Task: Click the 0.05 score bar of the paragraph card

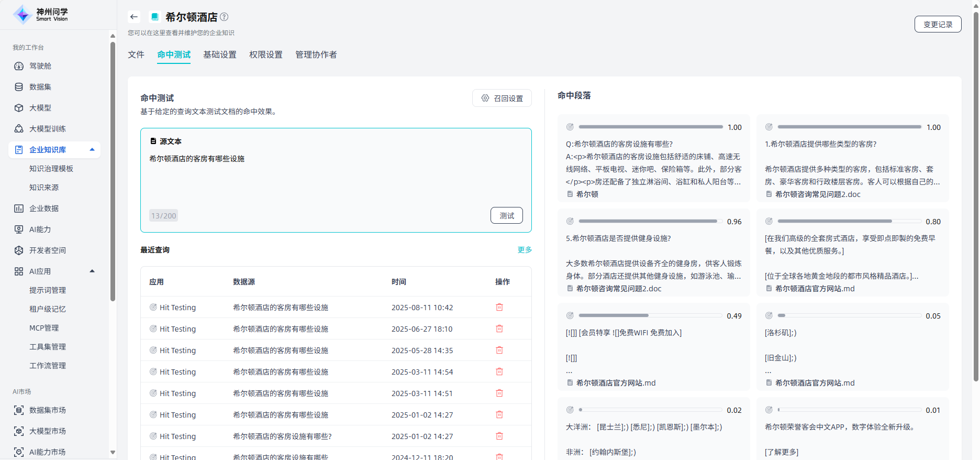Action: point(850,315)
